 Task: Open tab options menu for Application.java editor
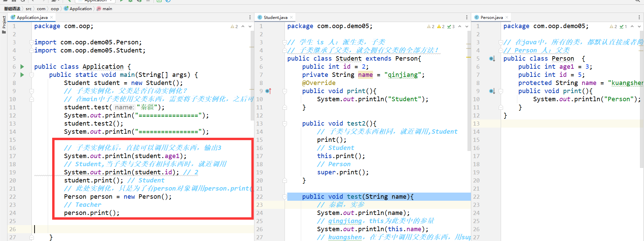[x=250, y=17]
